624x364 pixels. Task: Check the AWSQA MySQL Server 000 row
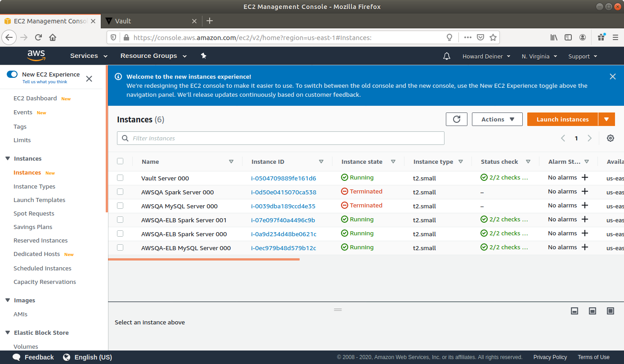120,206
